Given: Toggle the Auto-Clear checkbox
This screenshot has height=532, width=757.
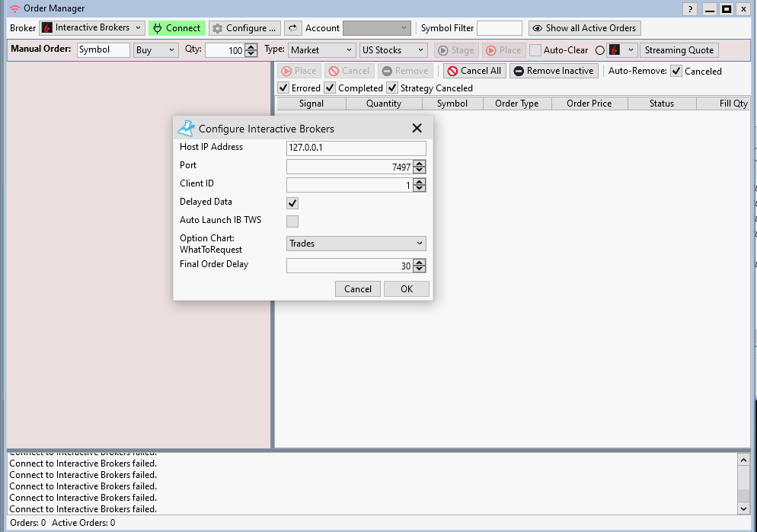Looking at the screenshot, I should 535,50.
